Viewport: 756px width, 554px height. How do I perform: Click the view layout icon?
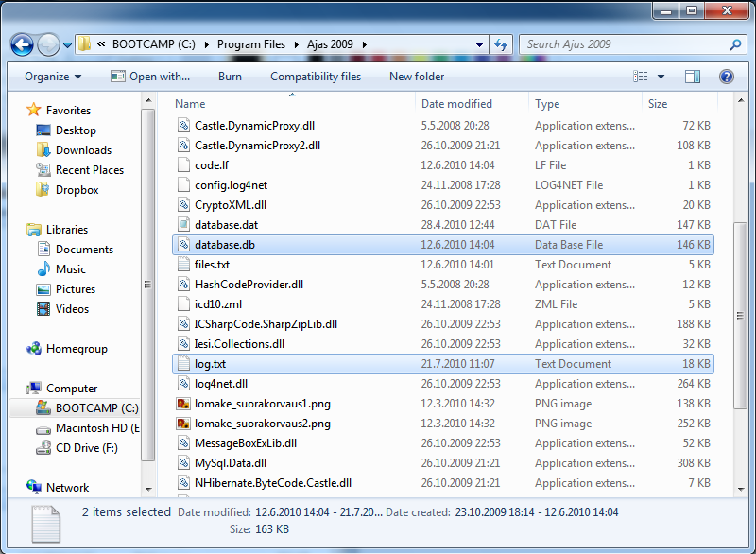(641, 77)
